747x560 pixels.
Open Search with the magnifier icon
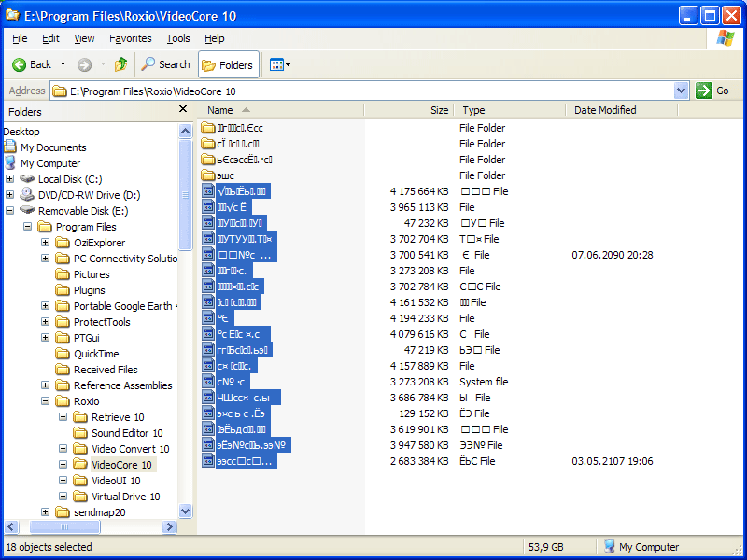pyautogui.click(x=148, y=64)
